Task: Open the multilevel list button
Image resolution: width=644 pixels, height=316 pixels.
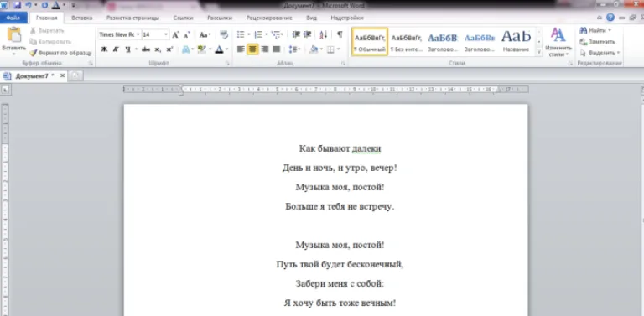Action: 276,35
